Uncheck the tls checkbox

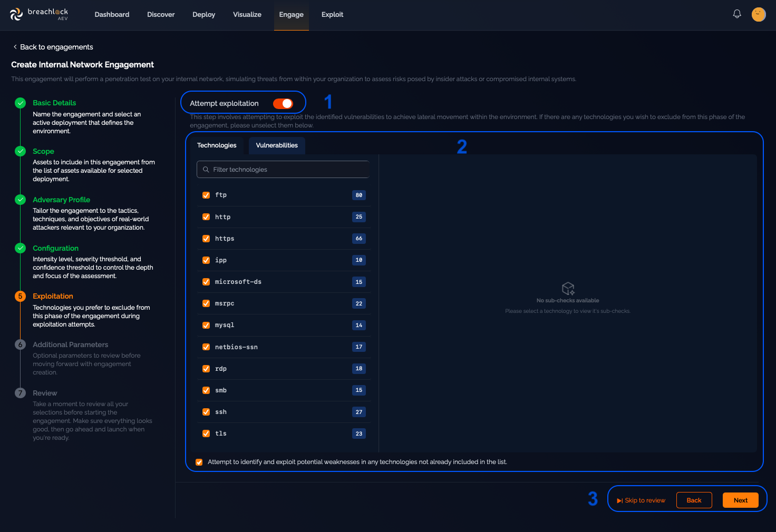(206, 434)
